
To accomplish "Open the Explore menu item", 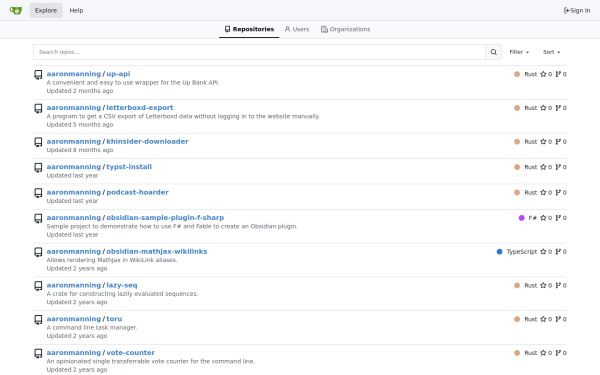I will (46, 10).
